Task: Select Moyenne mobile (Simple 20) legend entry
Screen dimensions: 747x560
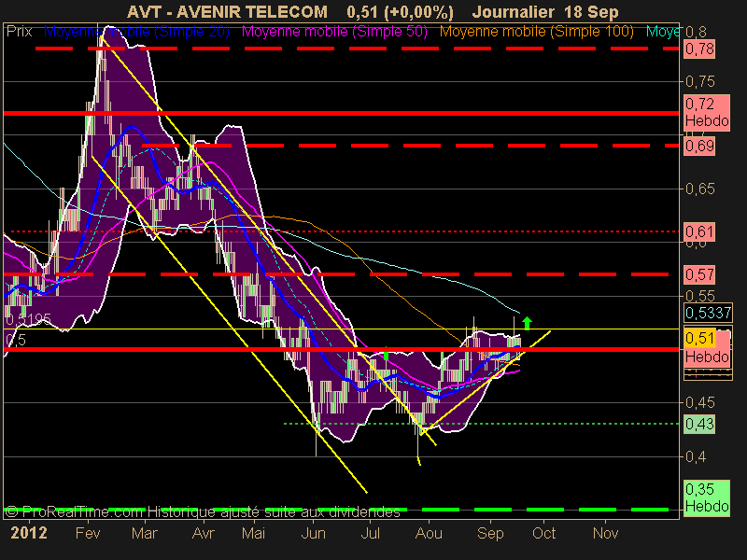Action: point(136,32)
